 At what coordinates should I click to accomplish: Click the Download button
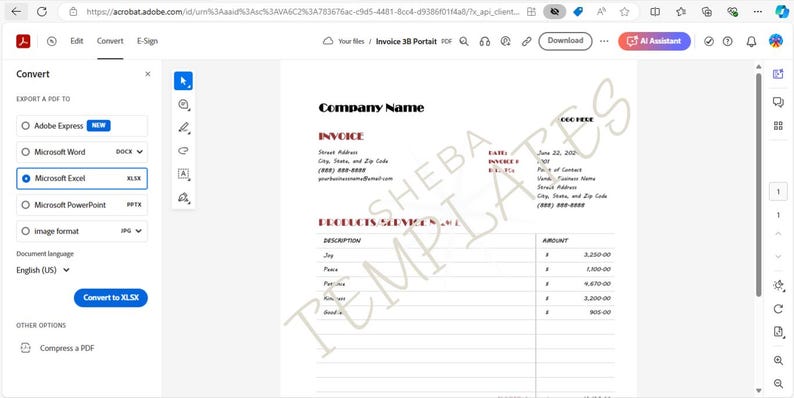pyautogui.click(x=565, y=41)
